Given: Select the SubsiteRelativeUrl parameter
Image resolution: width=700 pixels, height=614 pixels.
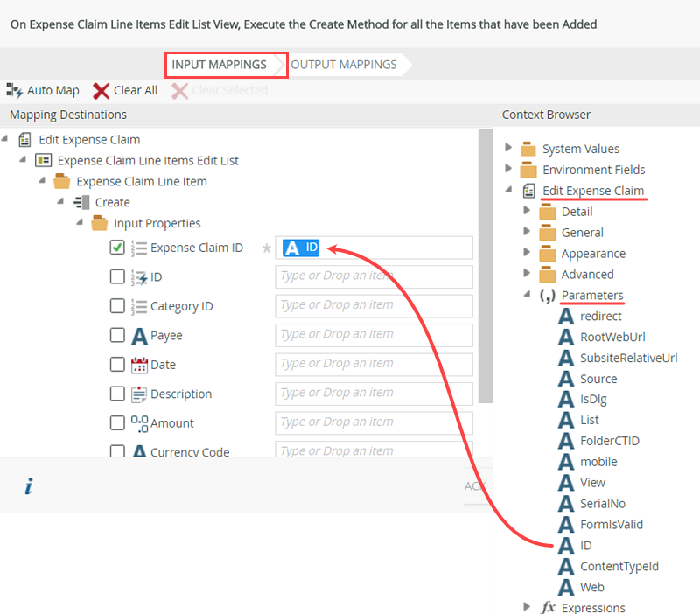Looking at the screenshot, I should click(628, 358).
